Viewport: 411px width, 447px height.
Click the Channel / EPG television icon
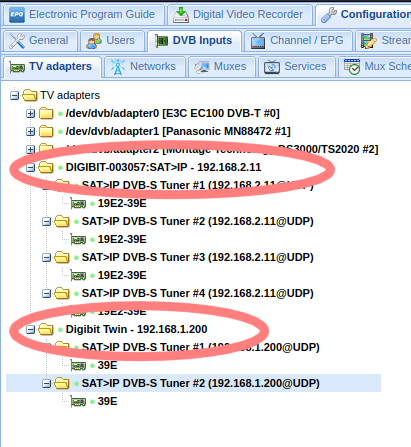258,41
